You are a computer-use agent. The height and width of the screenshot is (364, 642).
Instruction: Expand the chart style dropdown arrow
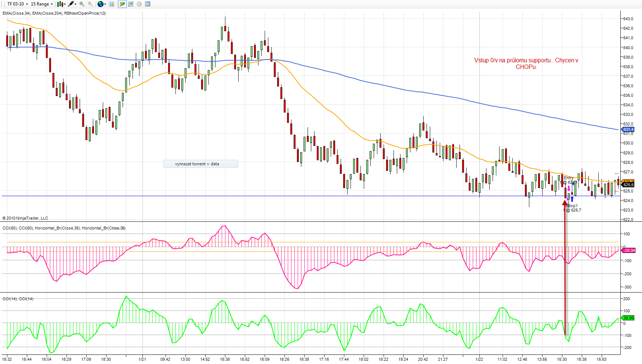[65, 4]
